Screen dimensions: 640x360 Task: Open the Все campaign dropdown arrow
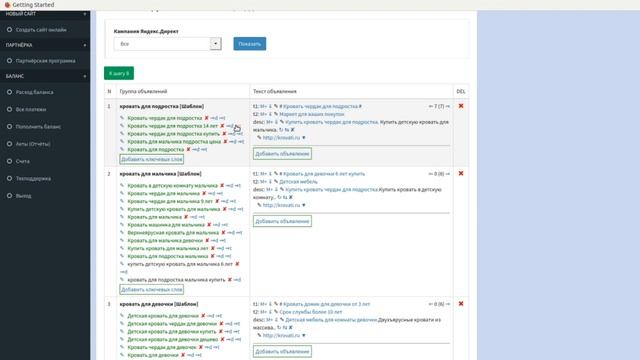[216, 44]
